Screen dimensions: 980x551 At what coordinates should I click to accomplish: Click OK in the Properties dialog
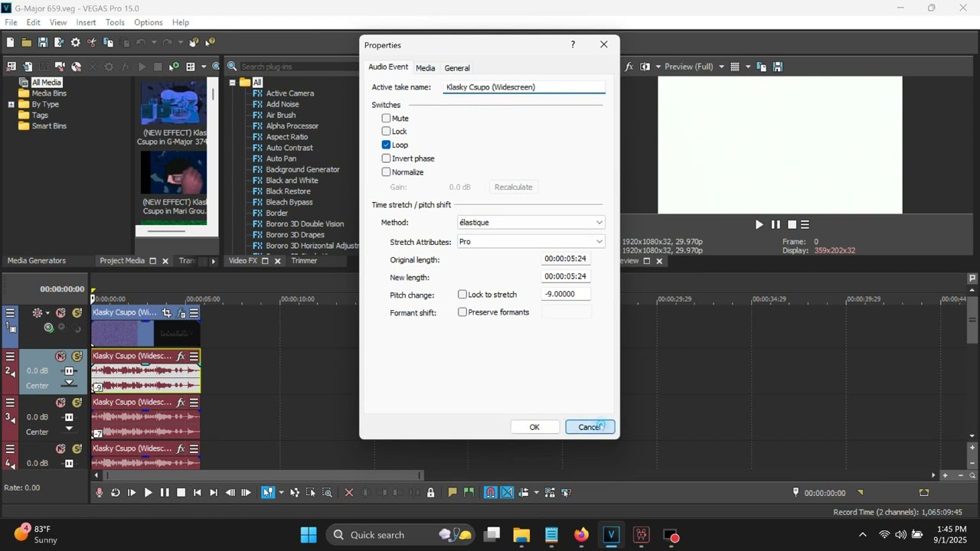(x=534, y=427)
